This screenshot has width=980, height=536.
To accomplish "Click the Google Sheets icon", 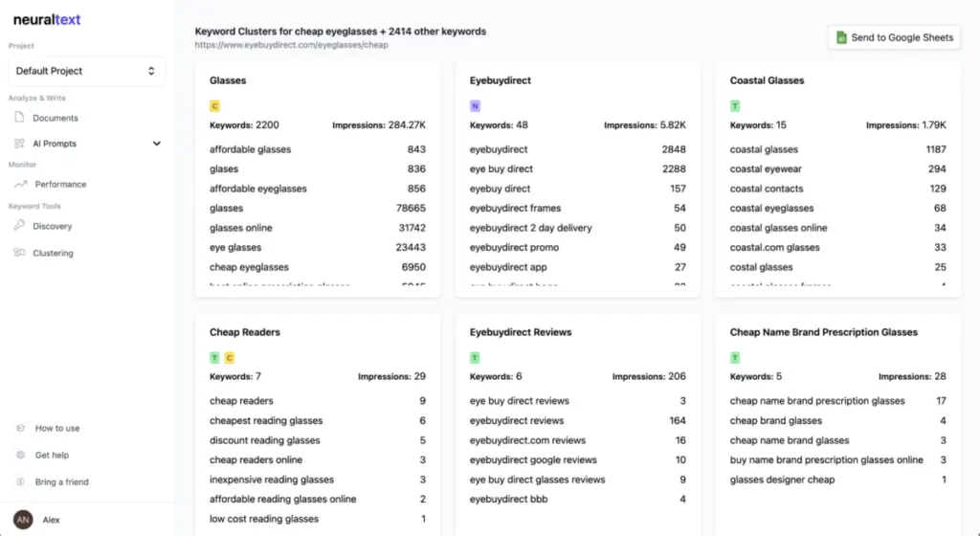I will coord(841,37).
